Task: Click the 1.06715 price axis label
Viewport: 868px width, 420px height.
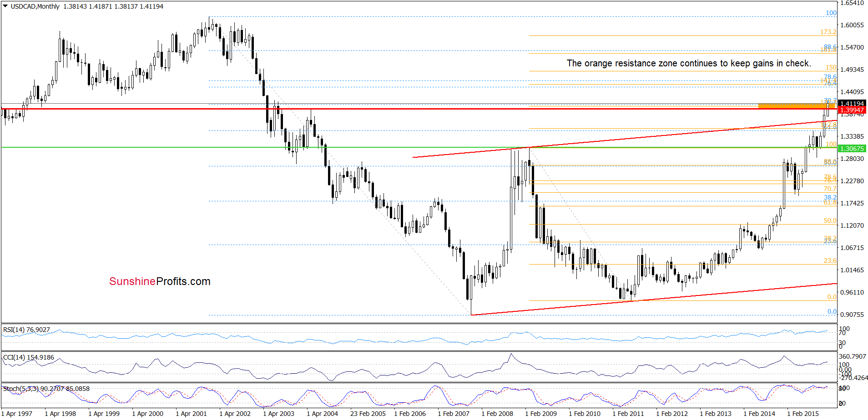Action: pos(852,248)
